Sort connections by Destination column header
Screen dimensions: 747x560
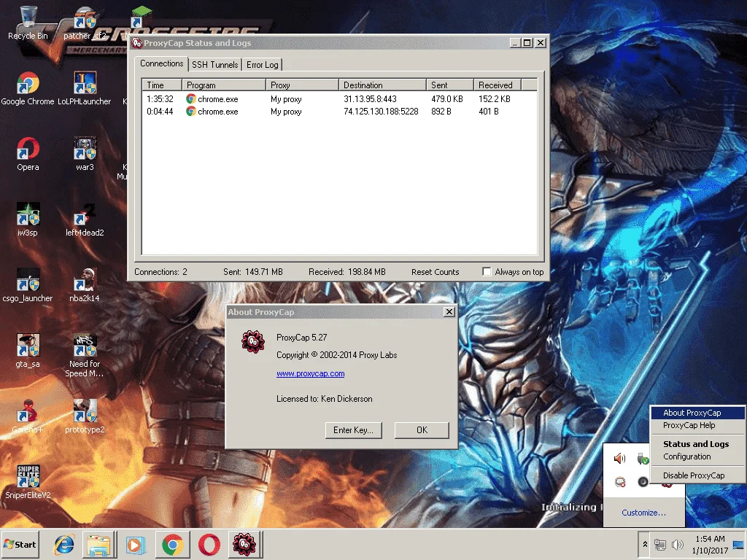[x=382, y=85]
